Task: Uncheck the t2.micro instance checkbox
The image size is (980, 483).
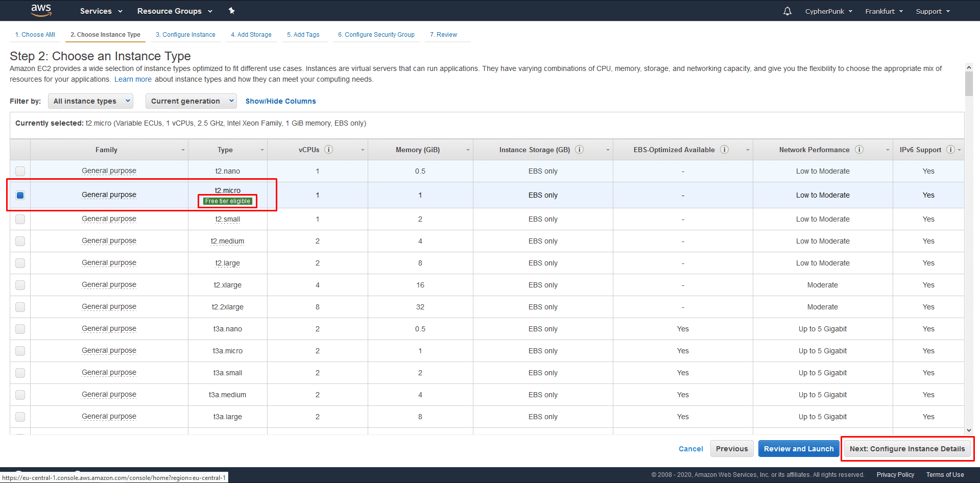Action: (x=20, y=195)
